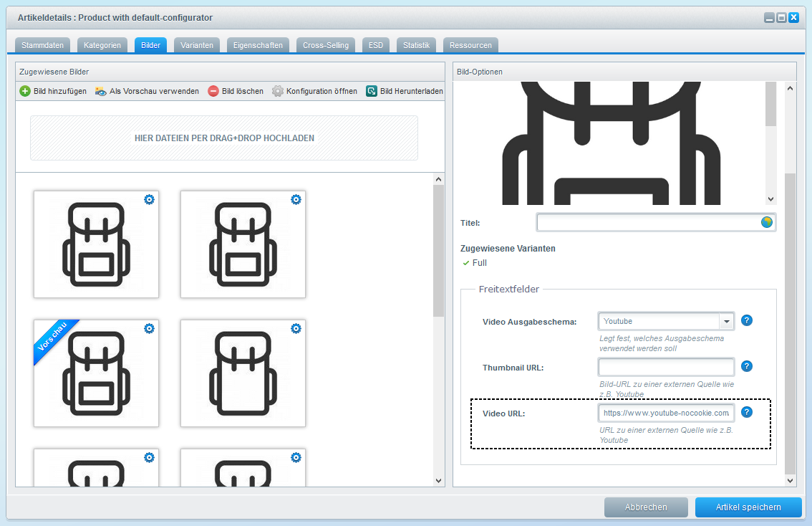Open Video Ausgabeschema dropdown arrow
Viewport: 812px width, 526px height.
(727, 321)
